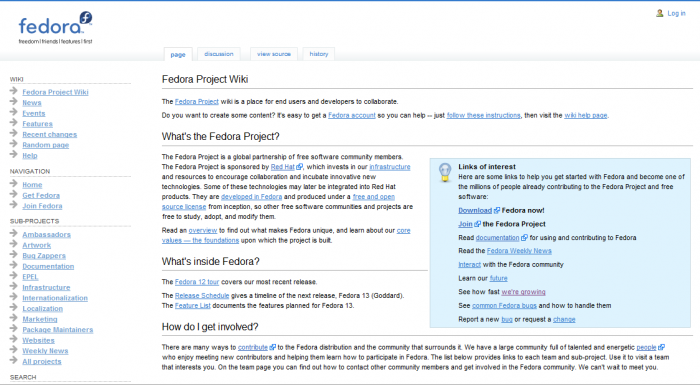Open Marketing sub-project link

pyautogui.click(x=40, y=319)
